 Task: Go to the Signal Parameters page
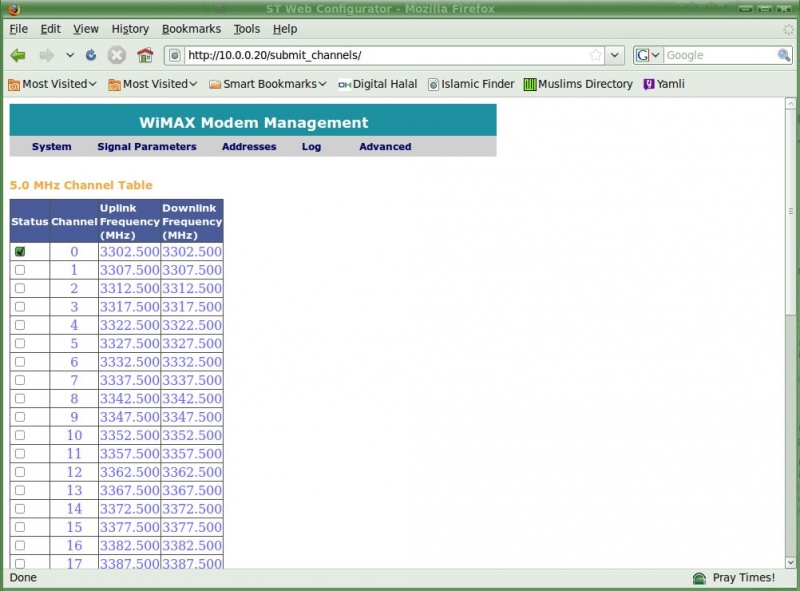[147, 147]
